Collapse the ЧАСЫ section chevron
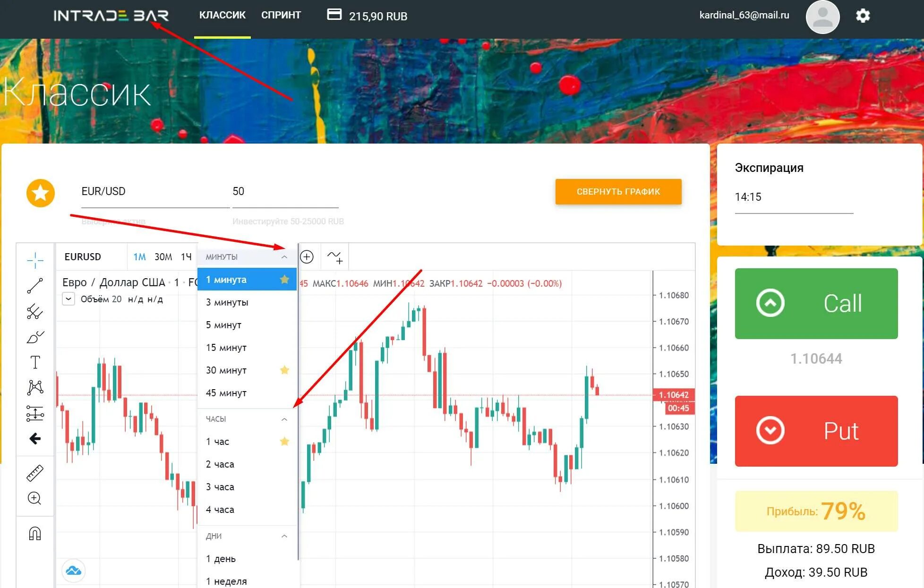Viewport: 924px width, 588px height. pyautogui.click(x=284, y=419)
